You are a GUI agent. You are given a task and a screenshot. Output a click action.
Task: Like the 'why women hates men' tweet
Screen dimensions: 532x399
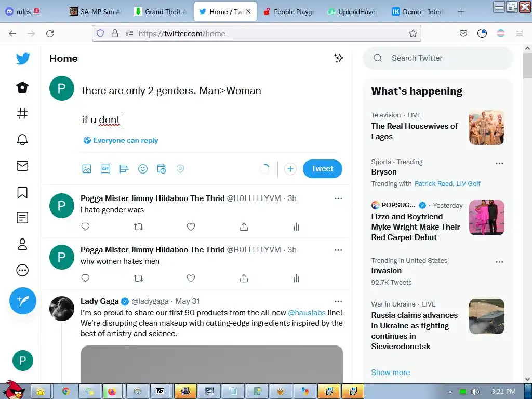(x=191, y=278)
